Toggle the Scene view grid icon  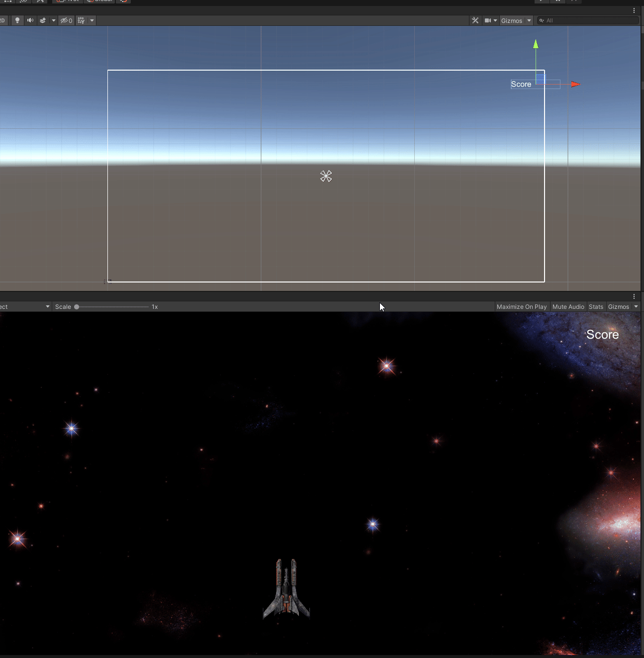(81, 20)
